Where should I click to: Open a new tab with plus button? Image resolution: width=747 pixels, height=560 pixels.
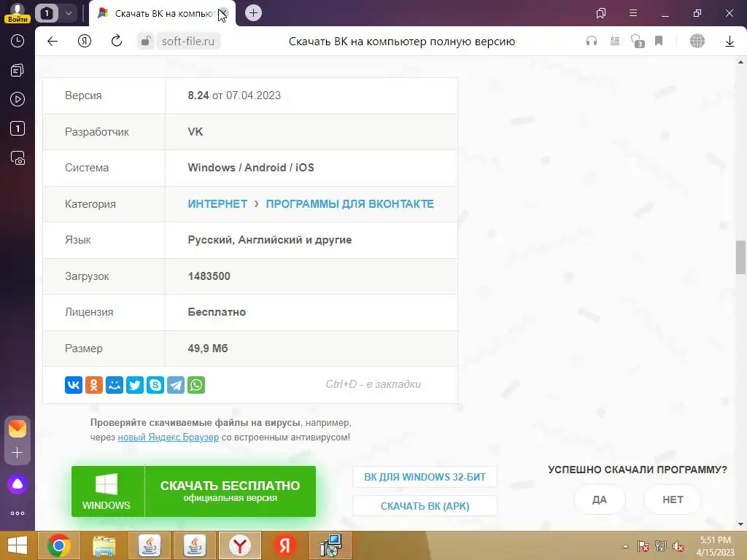[253, 13]
